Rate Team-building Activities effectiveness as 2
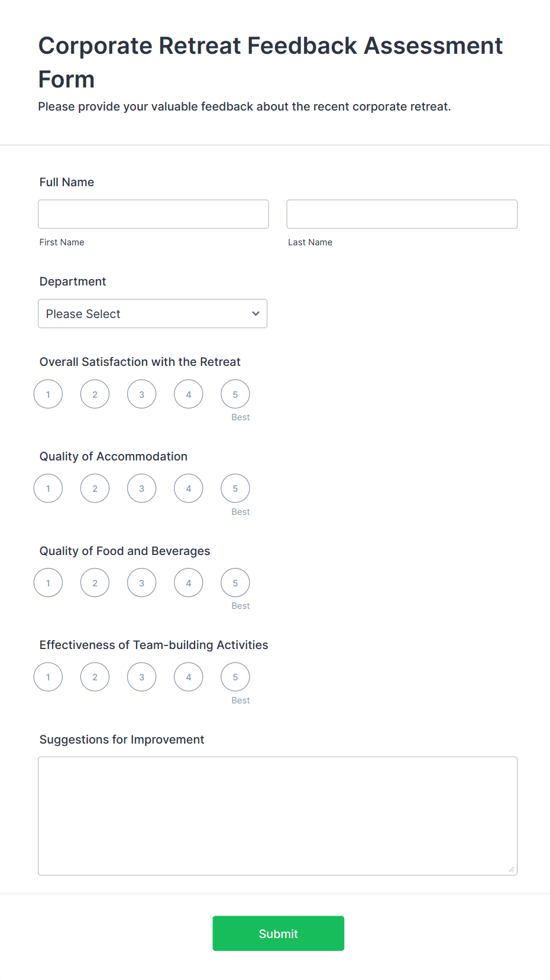Screen dimensions: 550x980 pyautogui.click(x=95, y=677)
